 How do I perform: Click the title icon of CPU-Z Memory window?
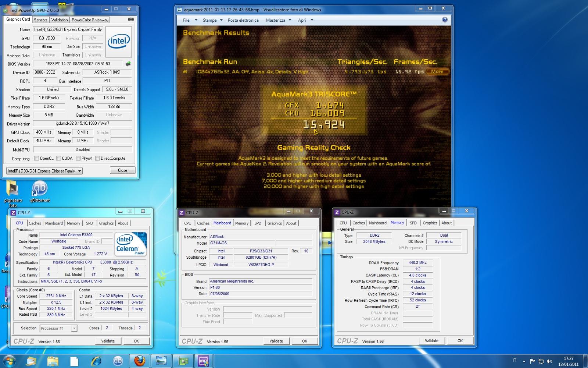click(337, 212)
